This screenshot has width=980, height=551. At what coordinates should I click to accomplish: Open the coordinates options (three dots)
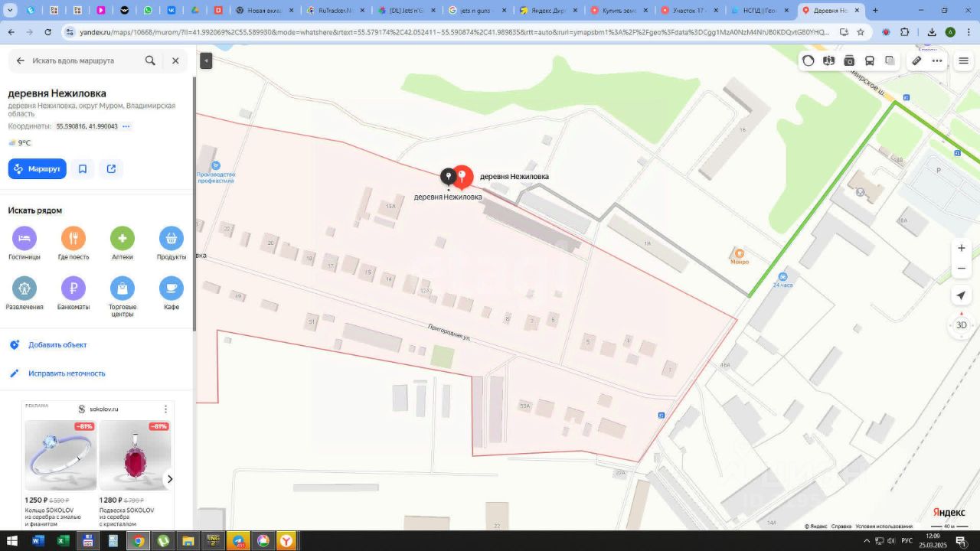pos(126,126)
